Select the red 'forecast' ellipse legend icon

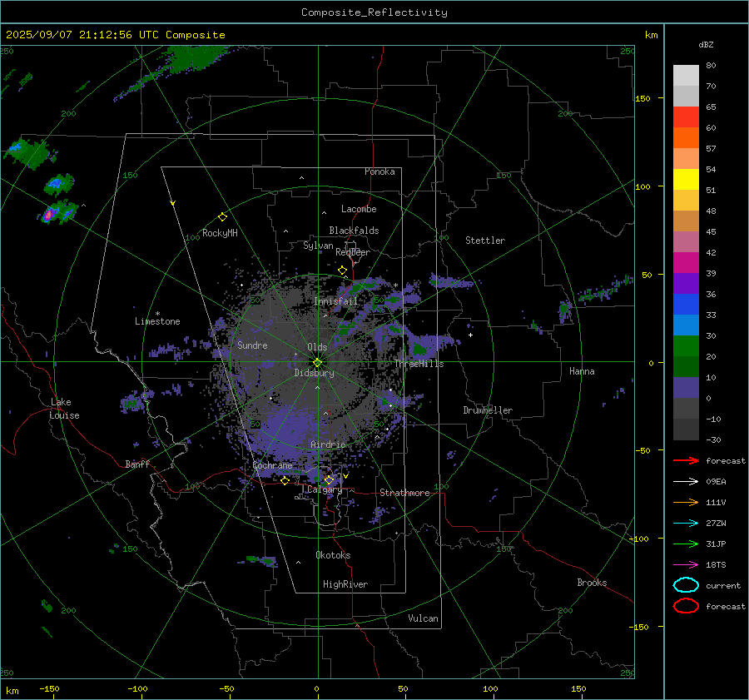[686, 606]
